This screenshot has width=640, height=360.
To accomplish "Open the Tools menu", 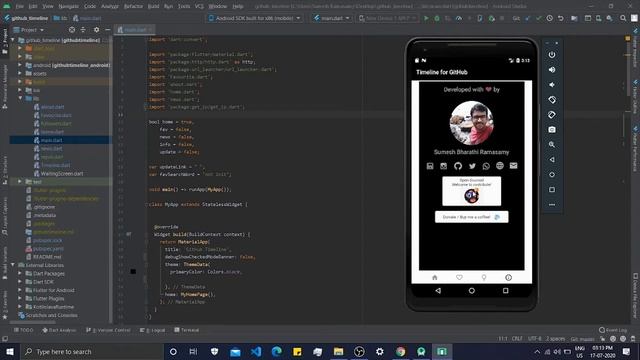I will (x=184, y=6).
